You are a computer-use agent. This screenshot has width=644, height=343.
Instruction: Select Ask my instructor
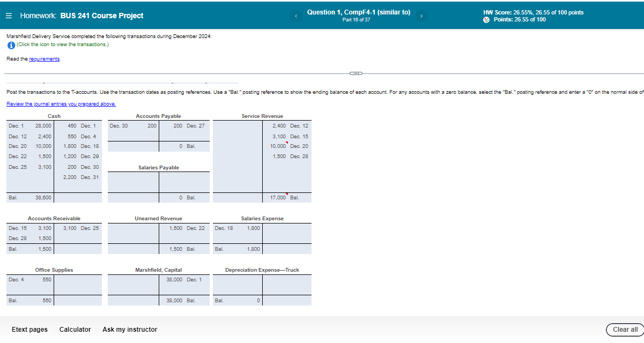[130, 329]
